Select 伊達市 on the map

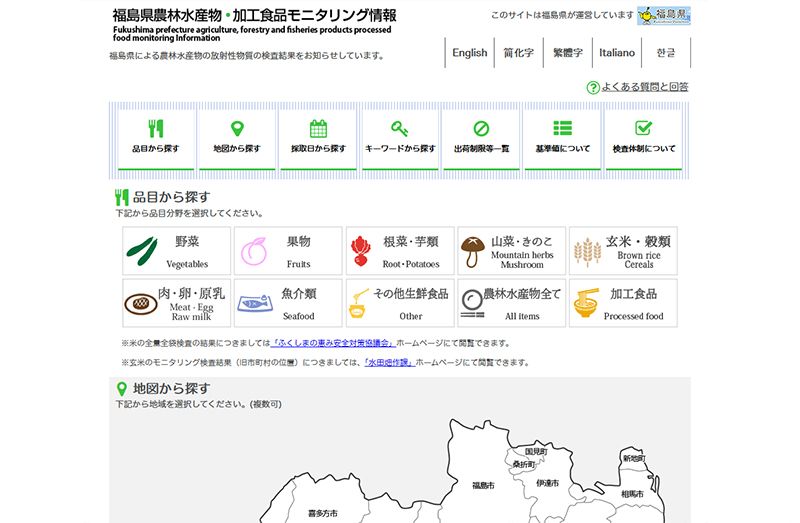(x=547, y=483)
